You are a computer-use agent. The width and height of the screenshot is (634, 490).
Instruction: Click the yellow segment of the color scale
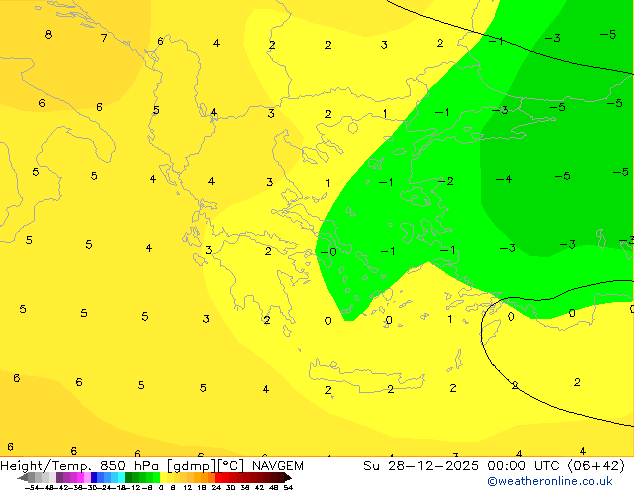point(163,477)
